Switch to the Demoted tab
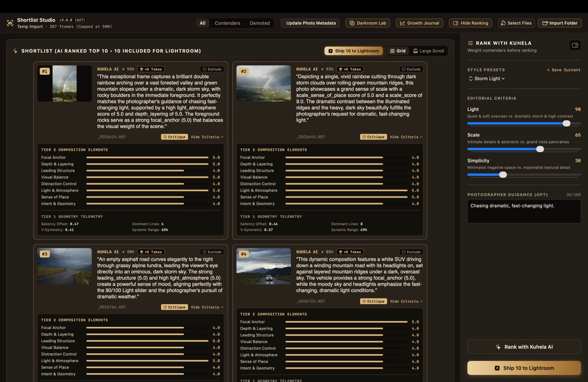588x382 pixels. click(260, 23)
